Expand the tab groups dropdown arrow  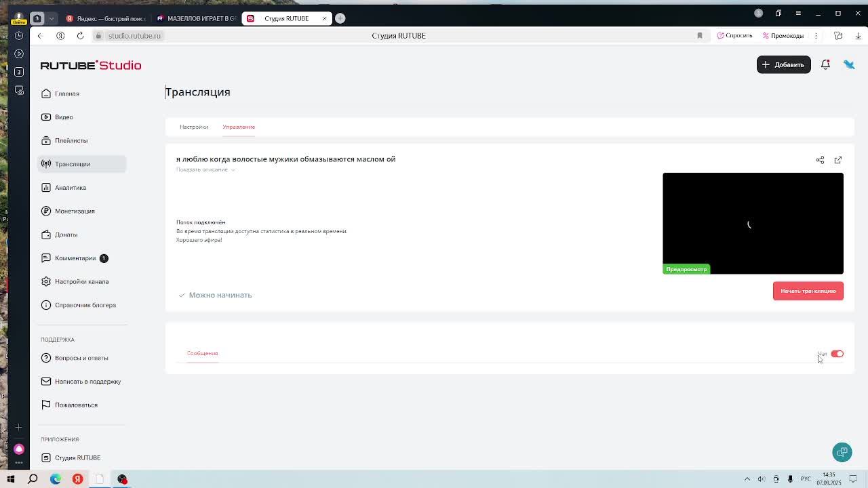(x=51, y=18)
